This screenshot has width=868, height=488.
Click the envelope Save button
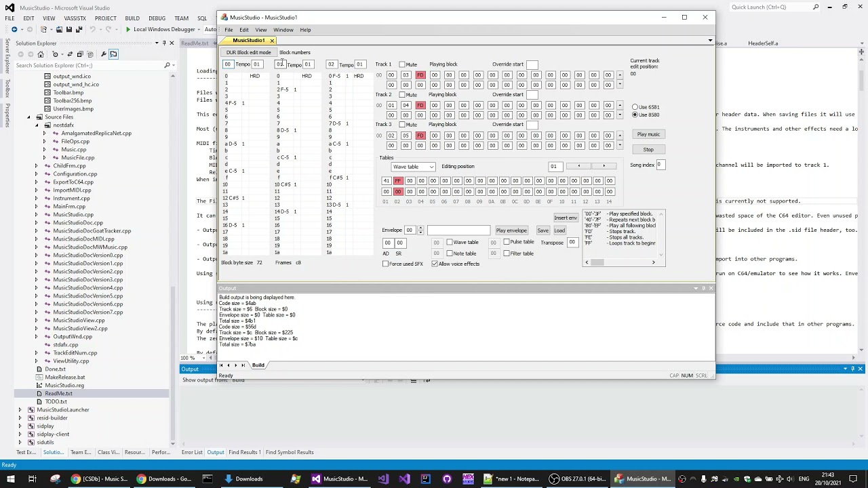[x=542, y=230]
